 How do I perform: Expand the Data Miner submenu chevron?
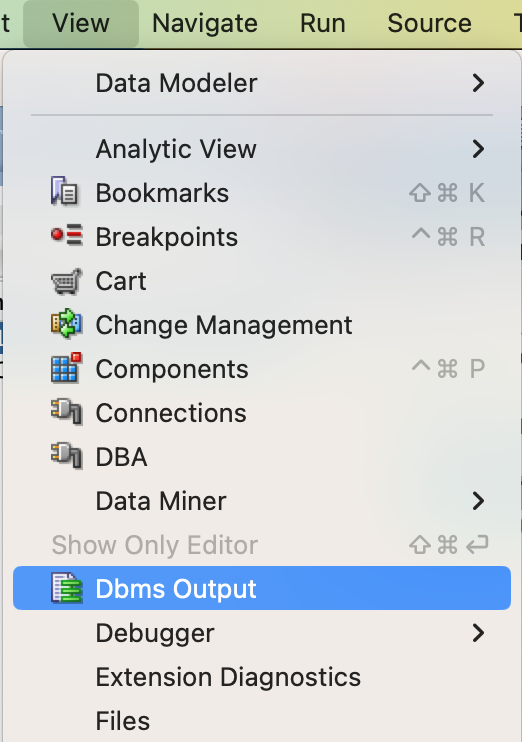(478, 501)
